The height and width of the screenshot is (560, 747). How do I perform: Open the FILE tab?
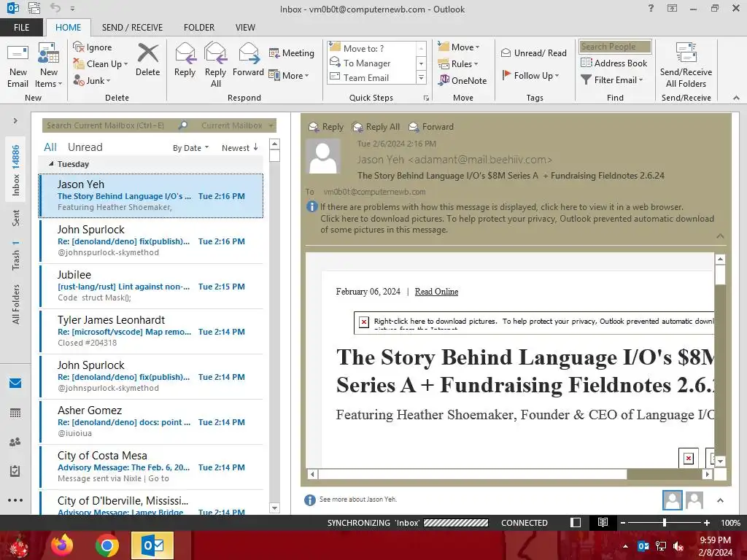click(x=21, y=27)
